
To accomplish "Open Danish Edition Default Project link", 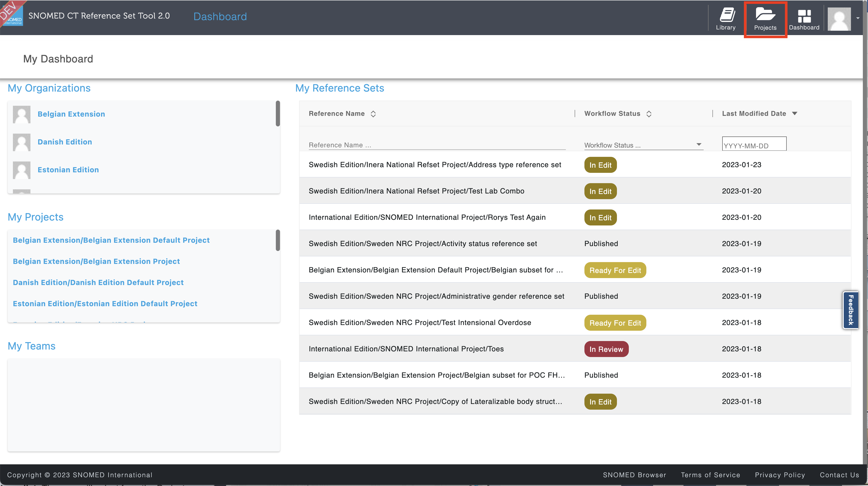I will click(98, 282).
